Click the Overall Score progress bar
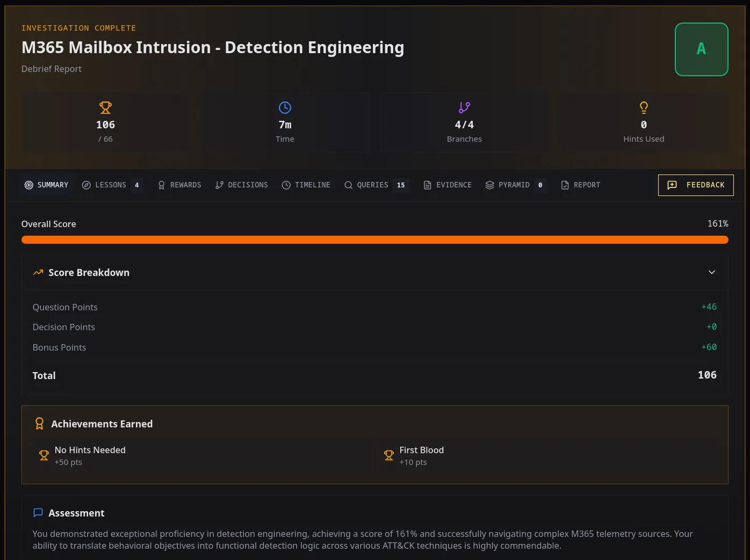This screenshot has height=560, width=750. click(375, 240)
